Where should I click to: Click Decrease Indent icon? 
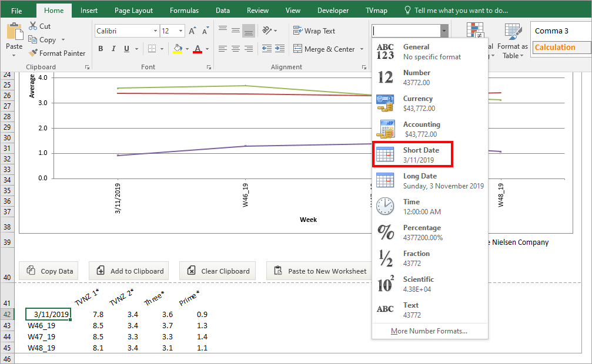267,48
